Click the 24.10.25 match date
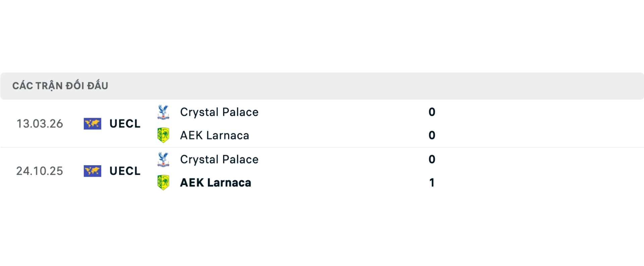The width and height of the screenshot is (644, 266). point(40,171)
